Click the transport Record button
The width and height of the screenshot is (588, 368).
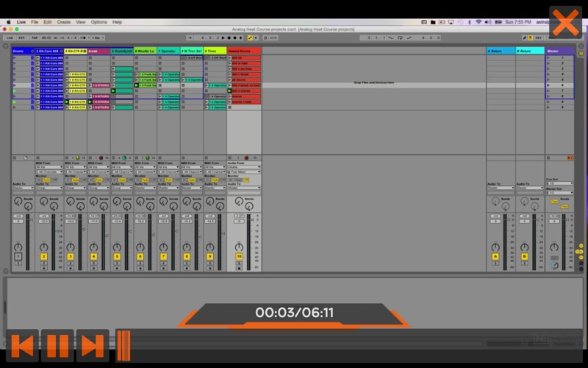point(234,38)
